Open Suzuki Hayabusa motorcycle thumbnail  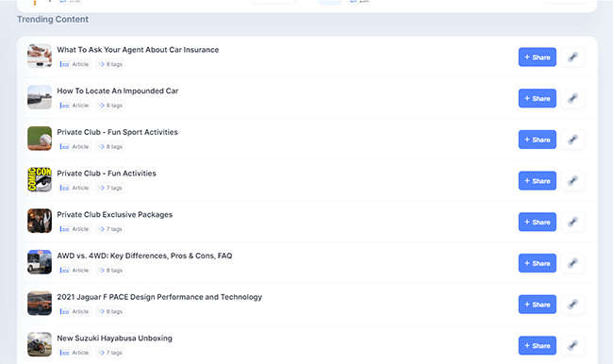click(x=40, y=344)
